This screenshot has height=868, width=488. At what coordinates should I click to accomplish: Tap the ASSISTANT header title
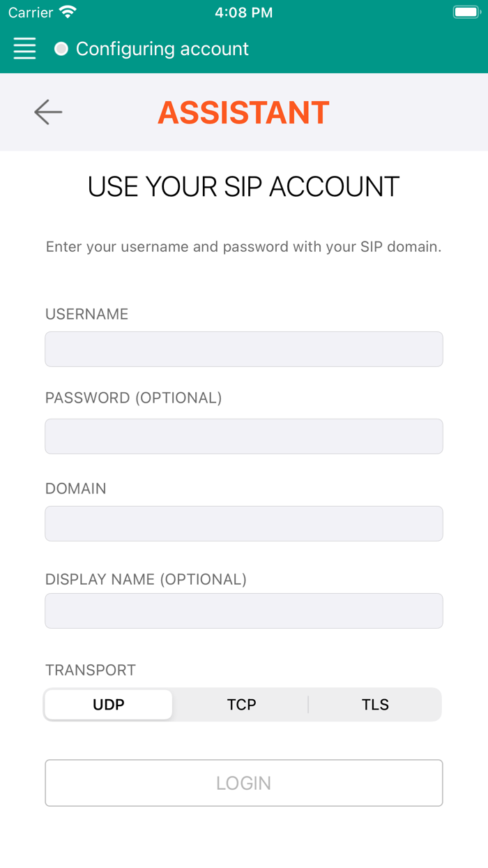coord(243,113)
